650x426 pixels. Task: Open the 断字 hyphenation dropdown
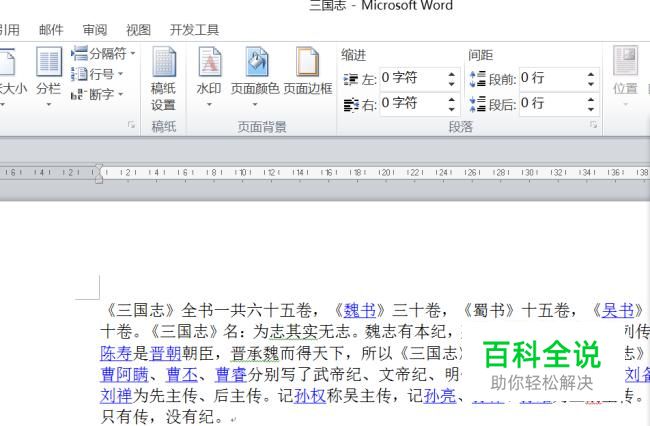98,94
